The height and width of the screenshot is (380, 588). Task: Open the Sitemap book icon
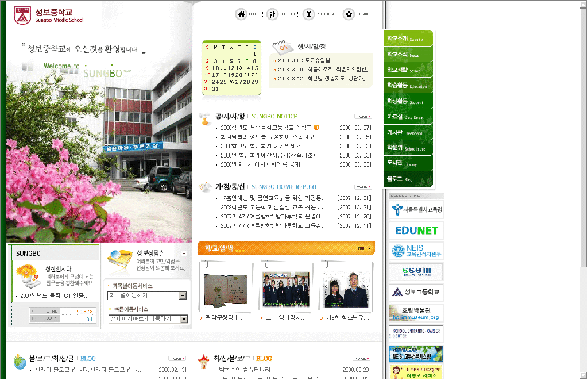coord(309,14)
